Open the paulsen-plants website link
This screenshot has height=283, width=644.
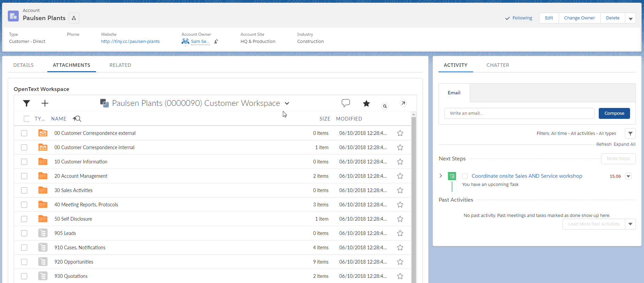point(130,42)
